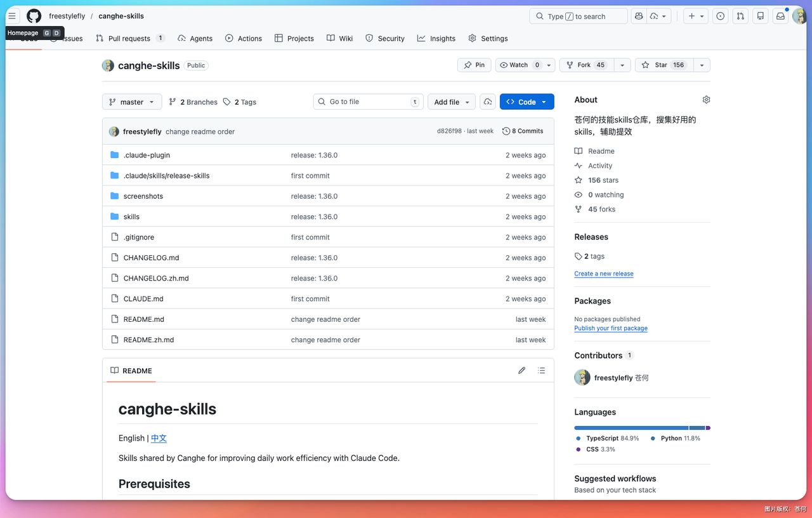Expand the arrow next to Fork button
The image size is (812, 518).
[622, 65]
